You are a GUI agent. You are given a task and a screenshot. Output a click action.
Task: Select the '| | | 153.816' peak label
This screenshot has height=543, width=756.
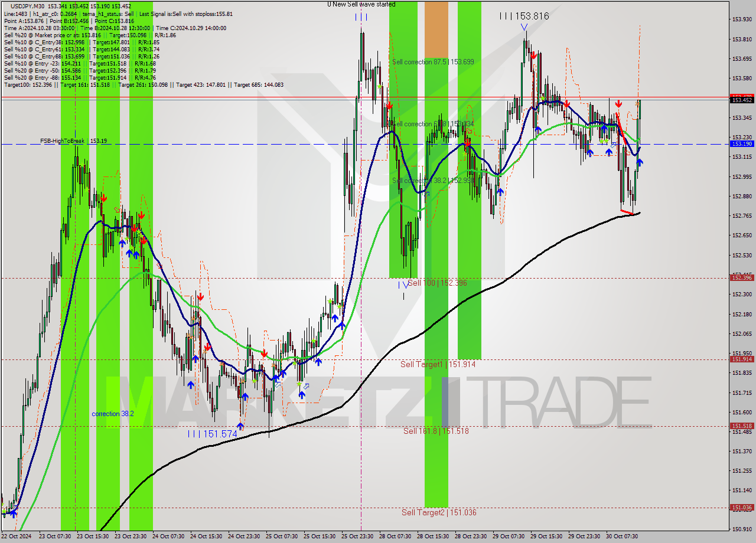tap(524, 17)
